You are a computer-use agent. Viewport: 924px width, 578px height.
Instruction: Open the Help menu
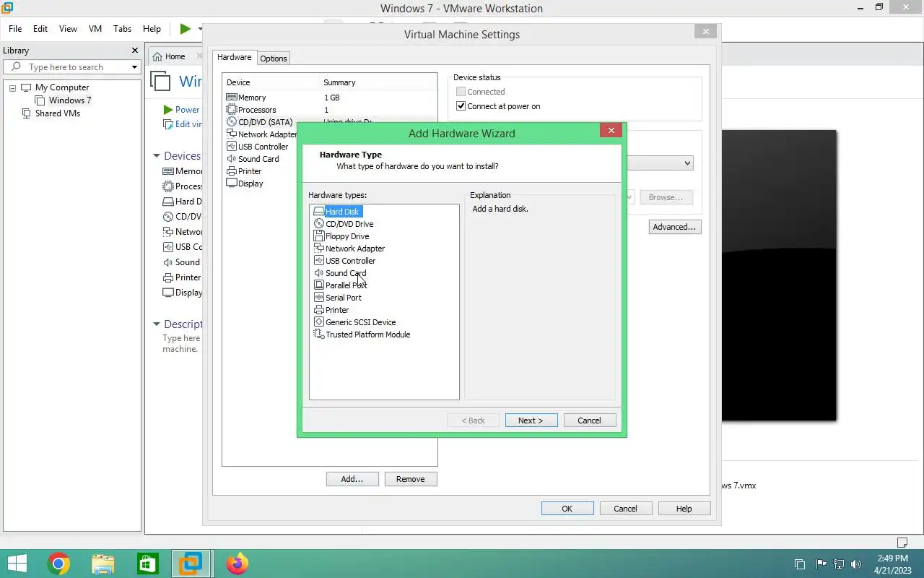[152, 29]
